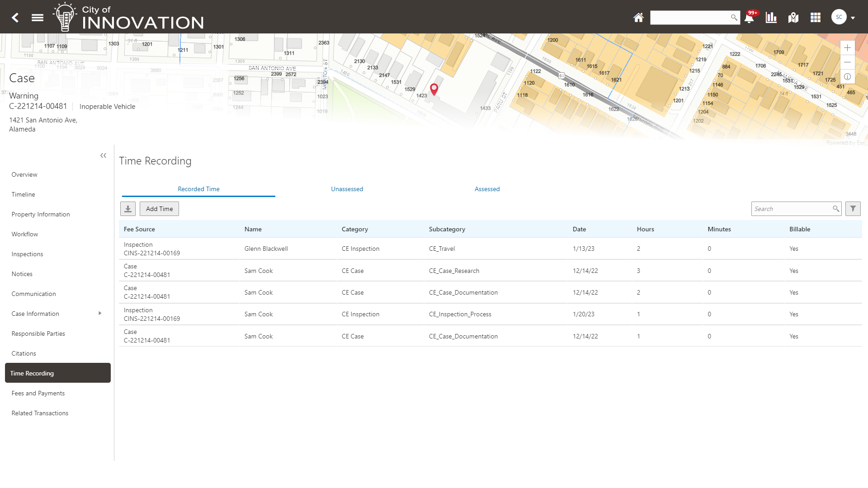
Task: Click the time recording Search field
Action: pyautogui.click(x=791, y=209)
